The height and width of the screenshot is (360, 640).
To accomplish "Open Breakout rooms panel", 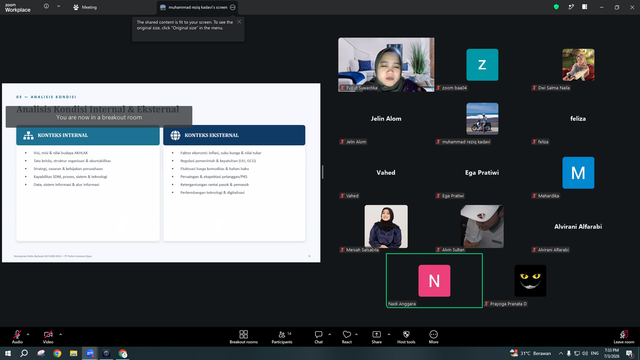I will click(244, 337).
